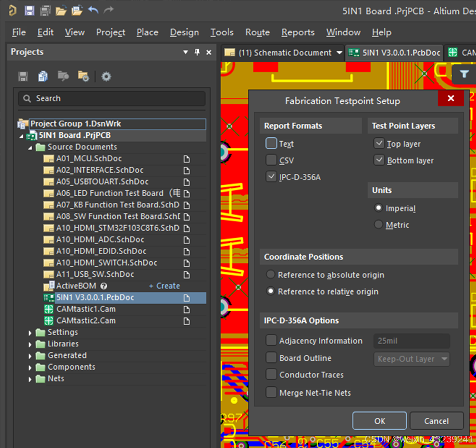This screenshot has width=476, height=448.
Task: Click the document icon beside A11_USB_SW.SchDoc
Action: [187, 275]
